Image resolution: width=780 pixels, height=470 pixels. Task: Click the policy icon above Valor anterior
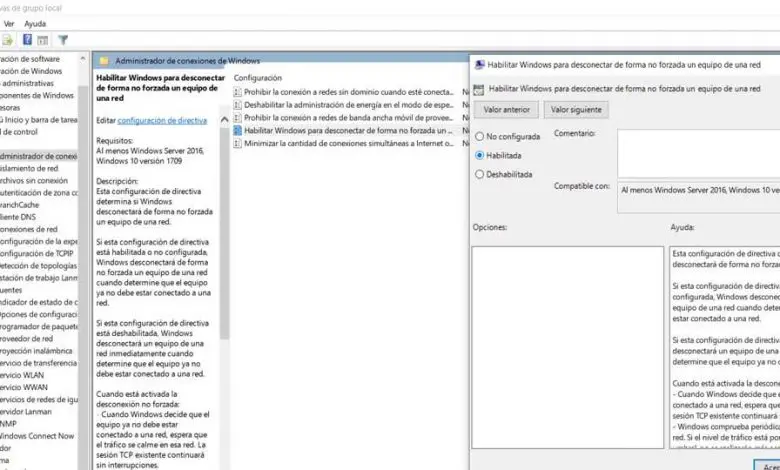point(479,90)
